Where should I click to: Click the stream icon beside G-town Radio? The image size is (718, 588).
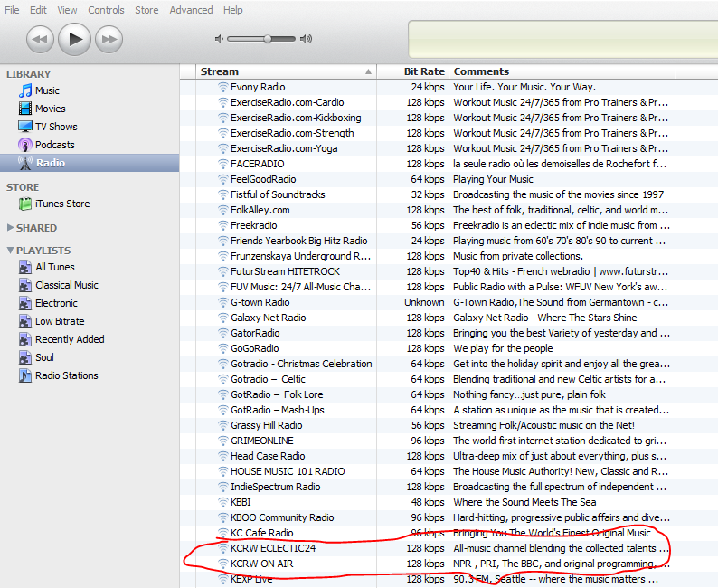[x=222, y=302]
